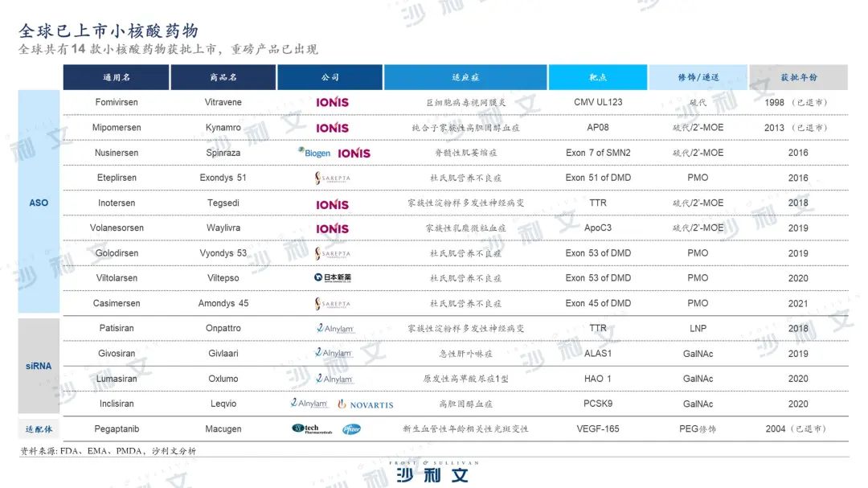Click the 通用名 column header
This screenshot has width=868, height=488.
coord(116,77)
